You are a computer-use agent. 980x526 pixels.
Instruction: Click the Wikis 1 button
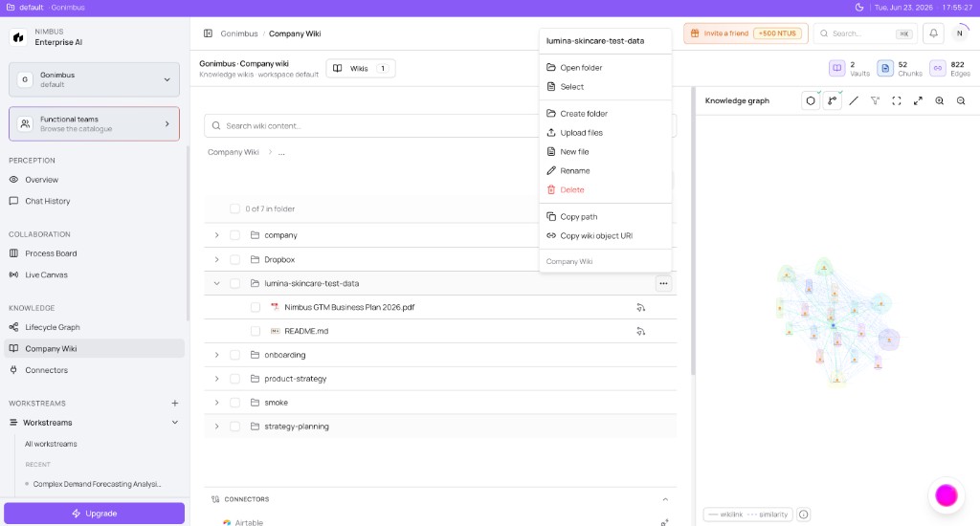pyautogui.click(x=361, y=68)
